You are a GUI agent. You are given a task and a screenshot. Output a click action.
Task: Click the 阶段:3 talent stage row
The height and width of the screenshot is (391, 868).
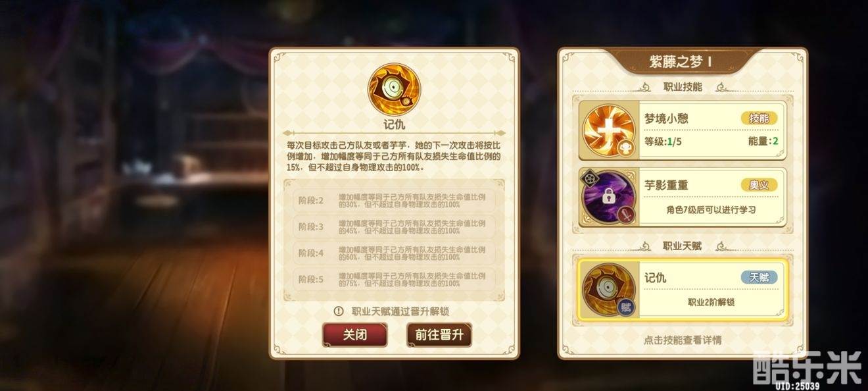(394, 226)
